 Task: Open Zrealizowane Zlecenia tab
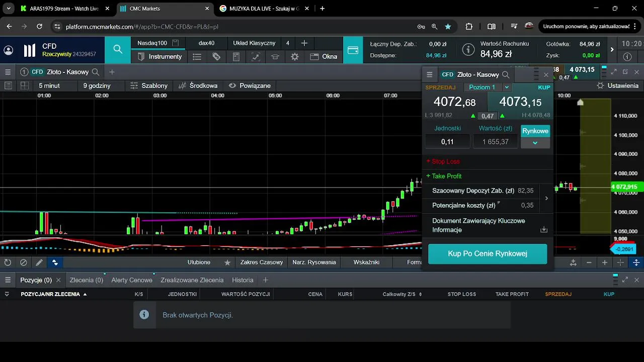[192, 280]
